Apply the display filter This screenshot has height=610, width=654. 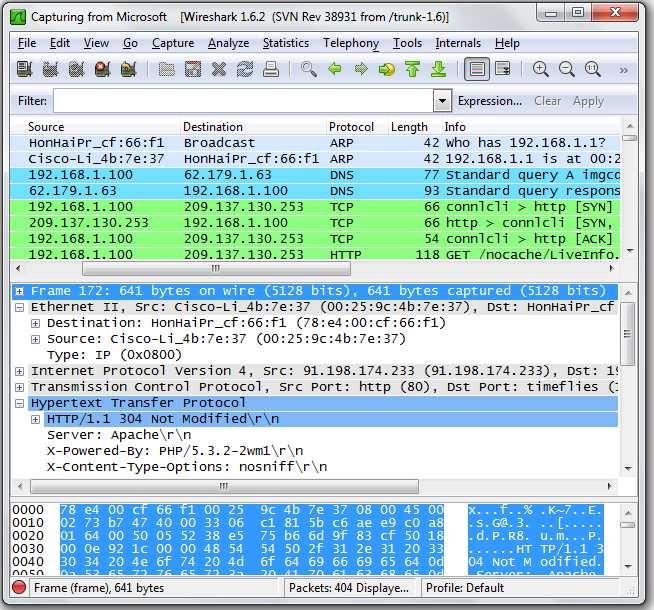(x=588, y=101)
